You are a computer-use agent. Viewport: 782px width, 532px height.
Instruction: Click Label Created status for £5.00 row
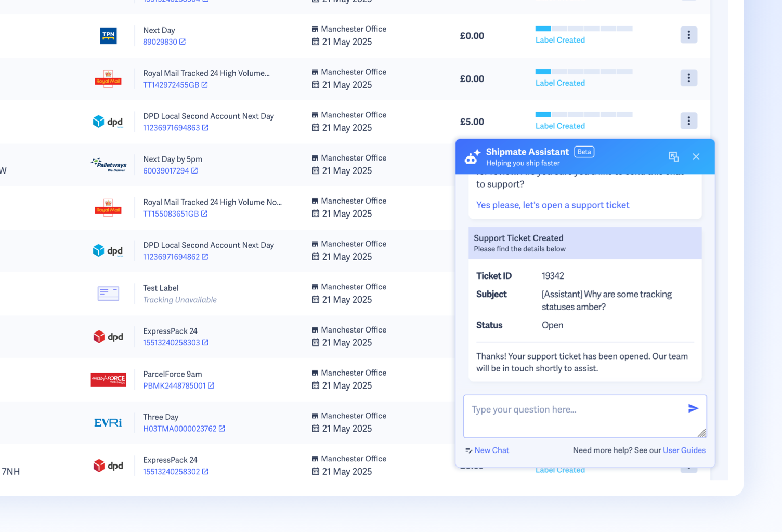pos(560,126)
